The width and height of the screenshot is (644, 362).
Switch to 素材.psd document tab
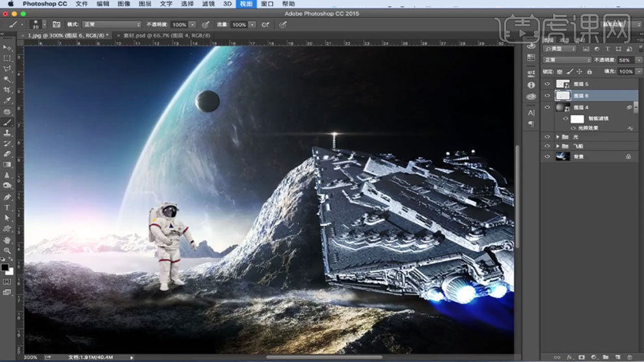tap(167, 35)
